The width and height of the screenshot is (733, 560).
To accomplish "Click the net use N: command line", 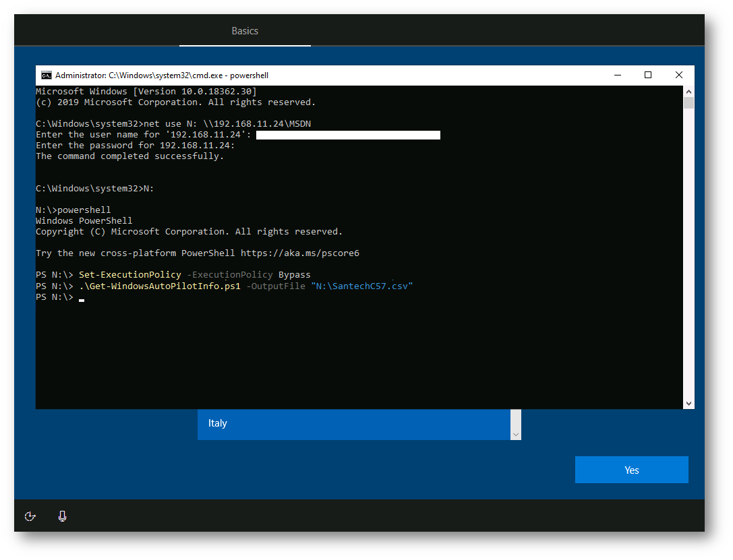I will (x=173, y=124).
